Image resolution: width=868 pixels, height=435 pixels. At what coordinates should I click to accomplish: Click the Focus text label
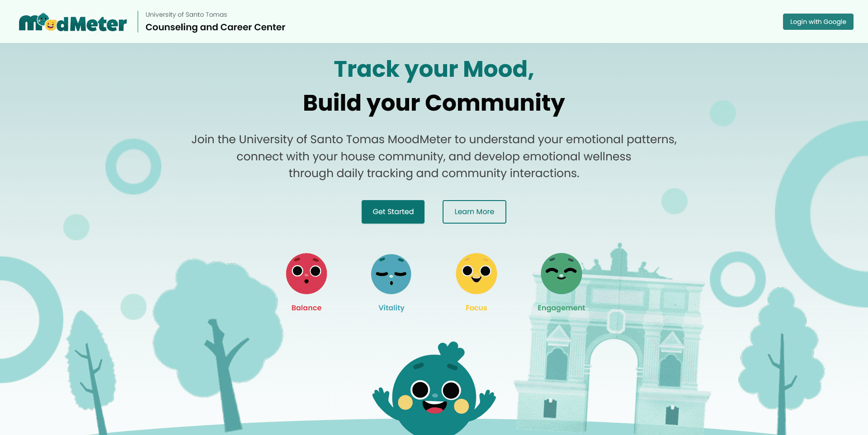pos(476,308)
